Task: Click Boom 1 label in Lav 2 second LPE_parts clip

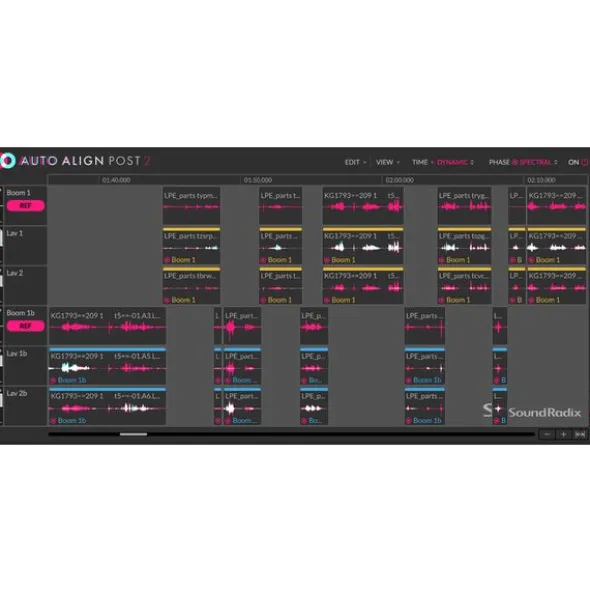Action: (279, 300)
